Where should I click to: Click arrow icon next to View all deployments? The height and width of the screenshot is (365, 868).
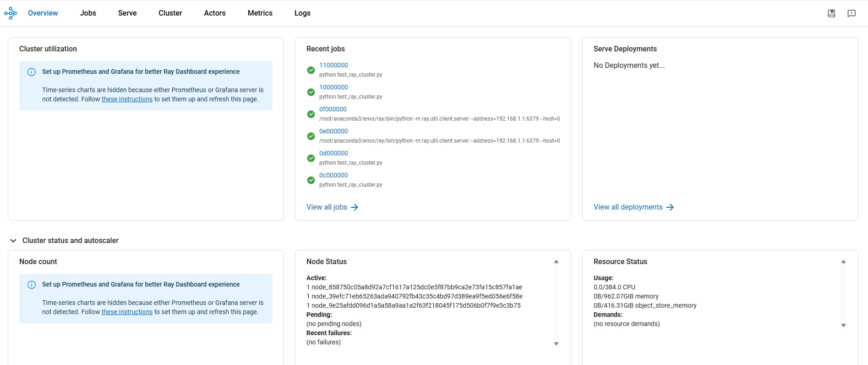(670, 207)
